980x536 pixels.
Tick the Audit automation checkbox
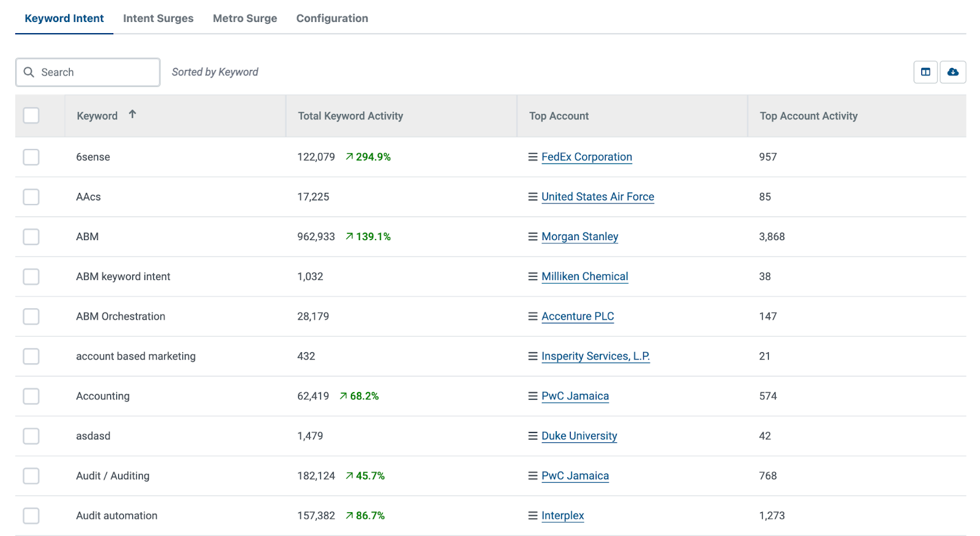point(31,515)
